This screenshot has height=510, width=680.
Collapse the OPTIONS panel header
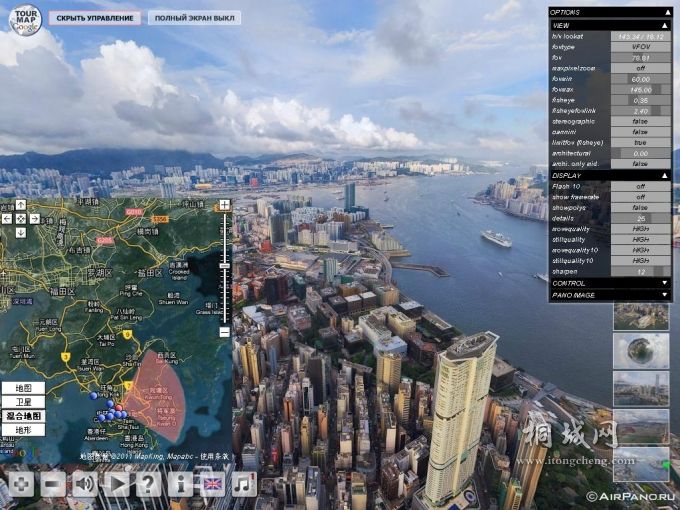point(665,12)
